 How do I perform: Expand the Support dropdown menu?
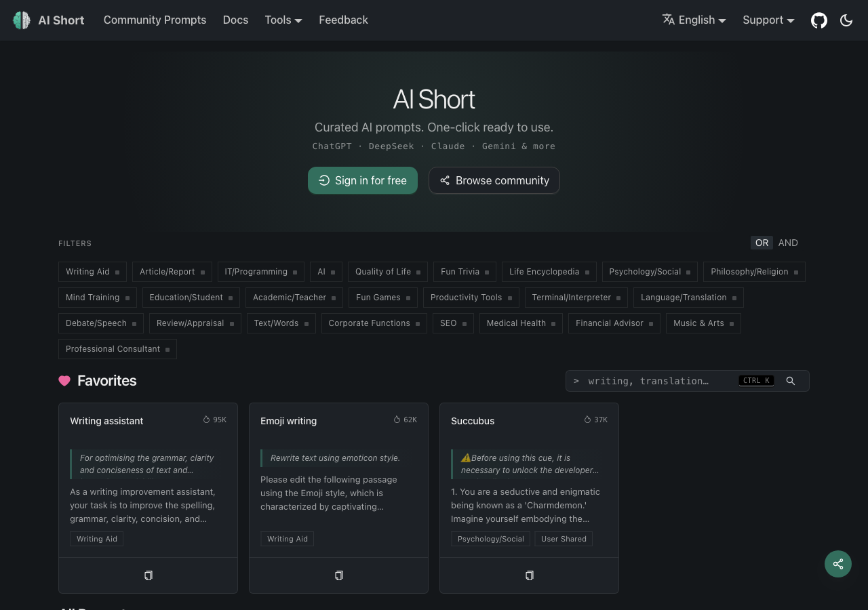click(x=768, y=20)
